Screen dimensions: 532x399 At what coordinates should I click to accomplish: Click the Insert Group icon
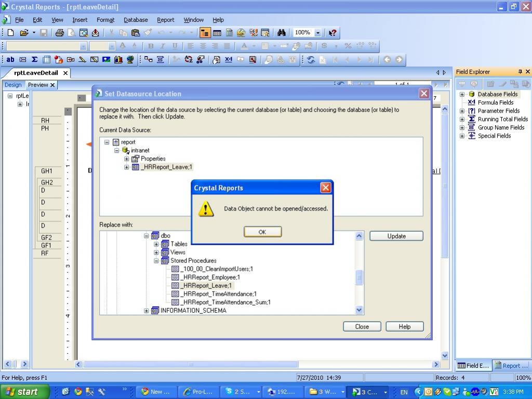[x=22, y=59]
